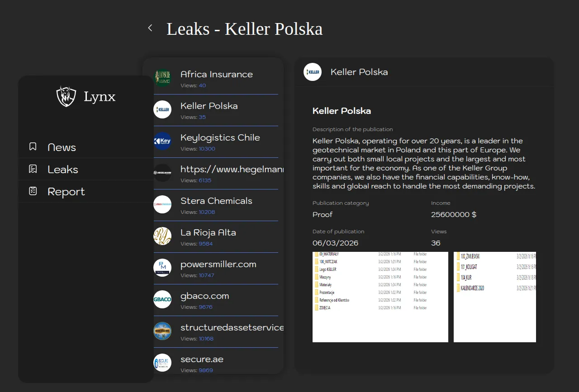Click the bookmark icon next to News

33,146
